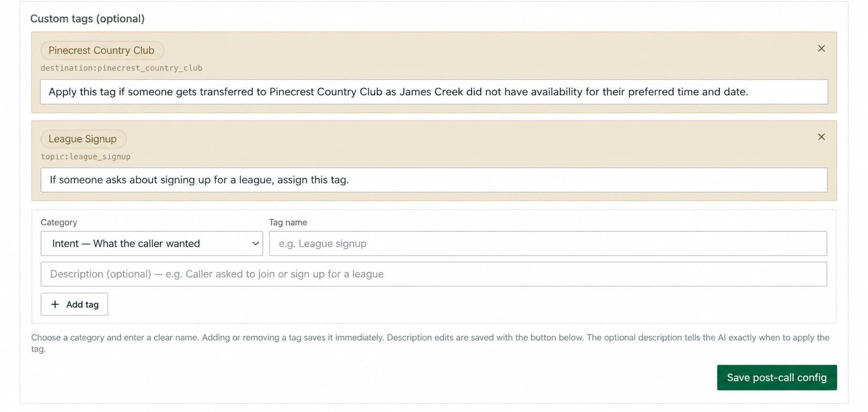The image size is (868, 412).
Task: Click the destination:pinecrest_country_club identifier text
Action: click(122, 68)
